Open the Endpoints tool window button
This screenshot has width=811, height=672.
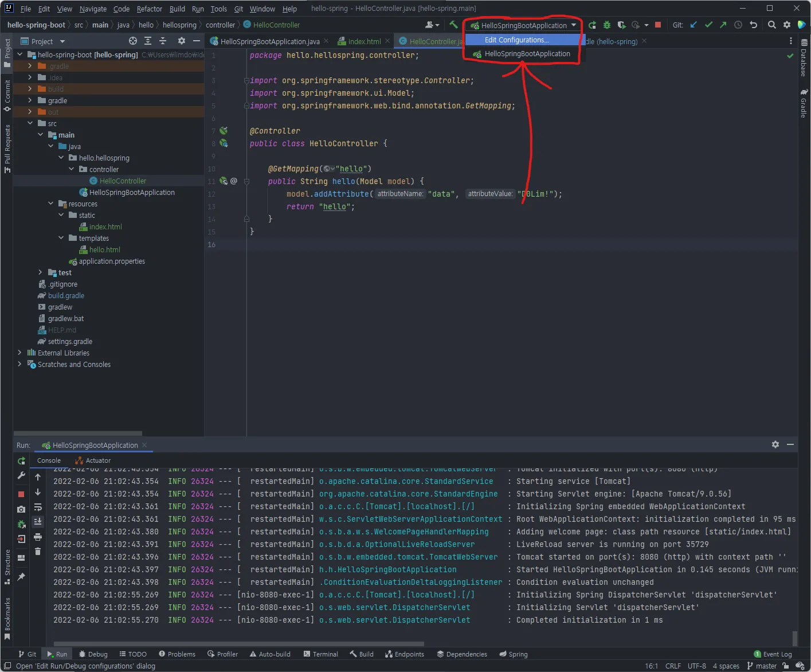[405, 654]
